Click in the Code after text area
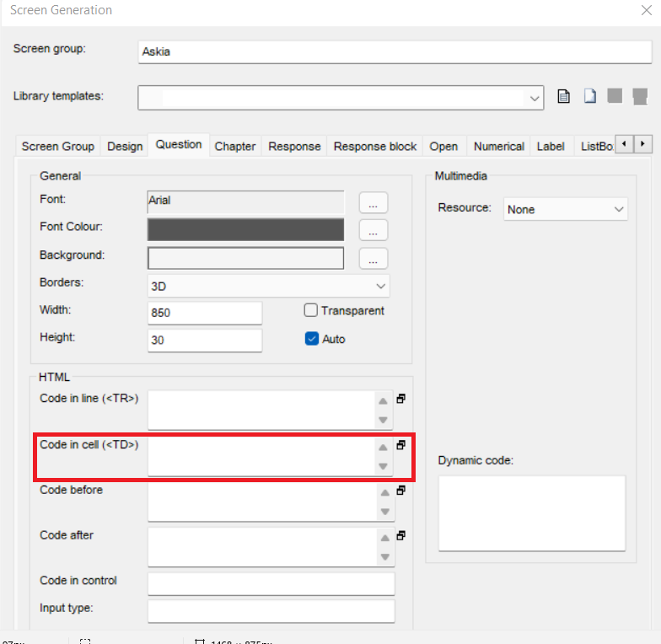Image resolution: width=661 pixels, height=644 pixels. tap(263, 547)
